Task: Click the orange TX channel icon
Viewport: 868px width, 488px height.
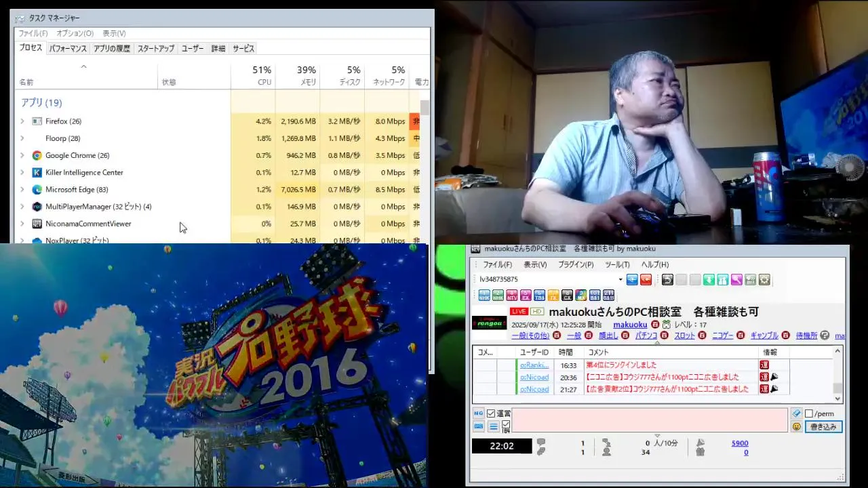Action: click(x=553, y=296)
